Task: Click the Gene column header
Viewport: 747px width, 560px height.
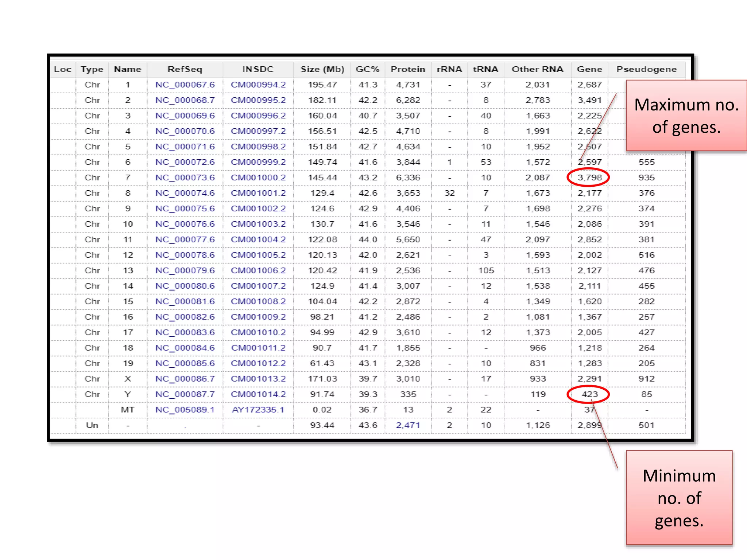Action: point(589,69)
